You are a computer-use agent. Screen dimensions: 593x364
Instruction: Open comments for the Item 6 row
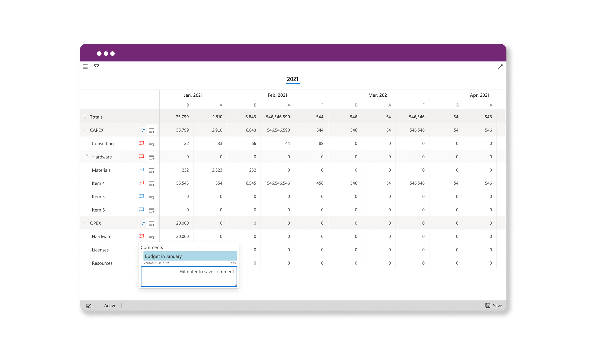(141, 210)
